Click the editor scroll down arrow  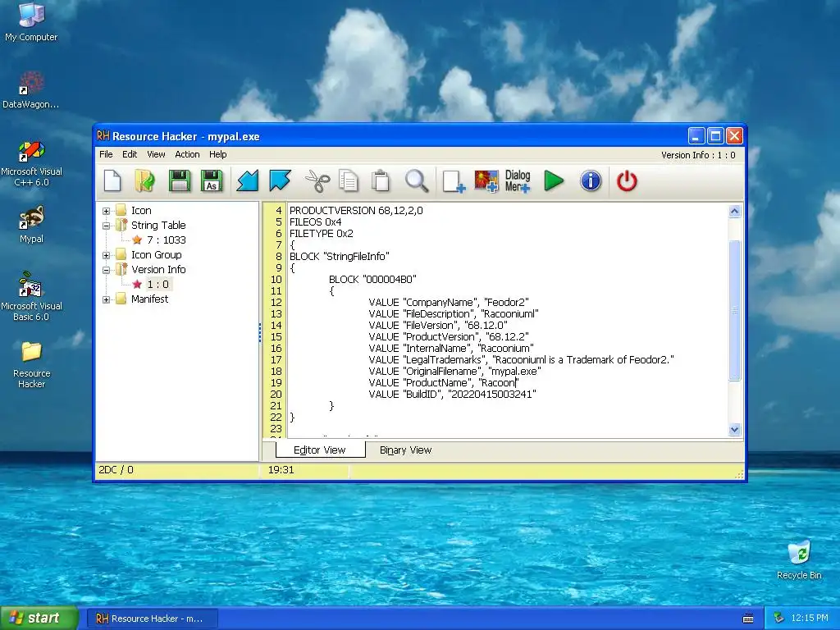pyautogui.click(x=734, y=429)
